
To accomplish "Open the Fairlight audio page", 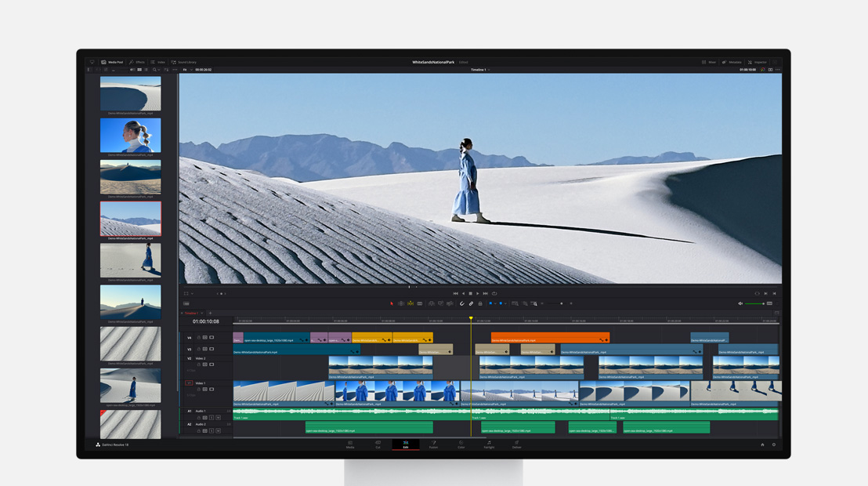I will coord(489,445).
